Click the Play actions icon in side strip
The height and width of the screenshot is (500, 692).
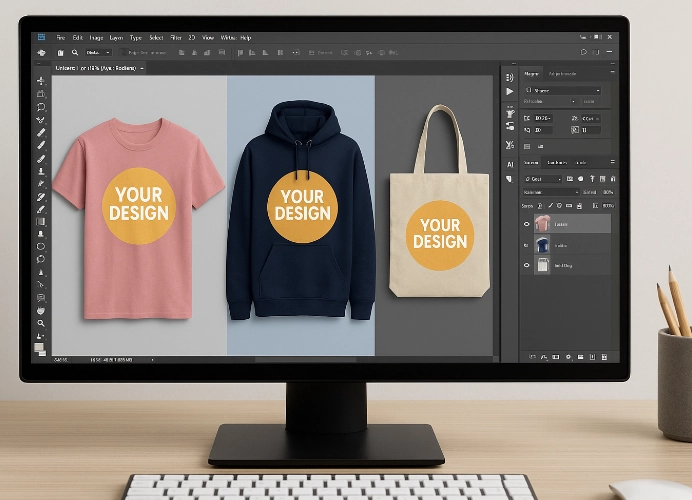(x=510, y=91)
